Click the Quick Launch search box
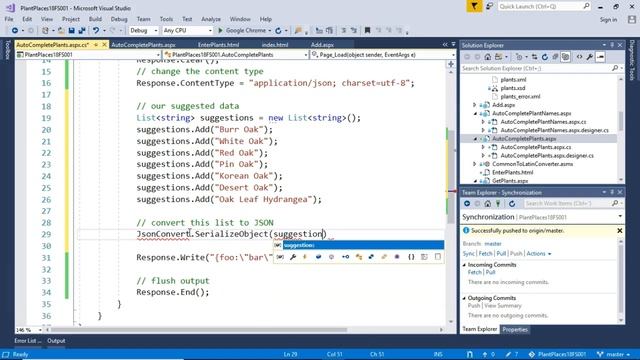Image resolution: width=640 pixels, height=360 pixels. click(x=544, y=7)
